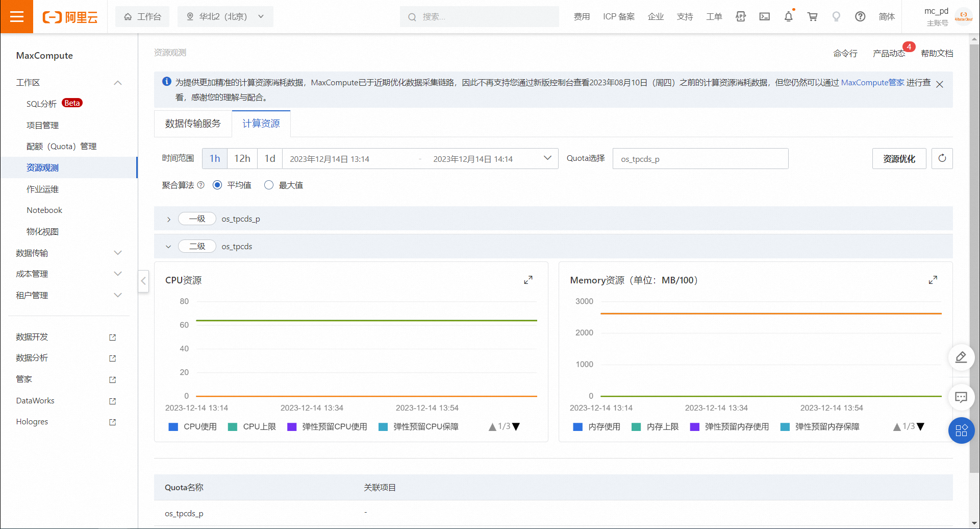The height and width of the screenshot is (529, 980).
Task: Toggle 内存使用 legend series
Action: pos(597,427)
